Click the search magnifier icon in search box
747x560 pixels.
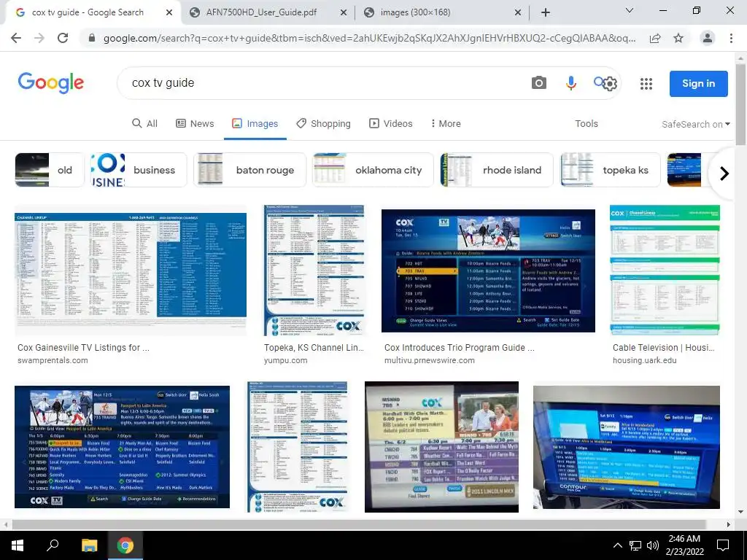599,82
